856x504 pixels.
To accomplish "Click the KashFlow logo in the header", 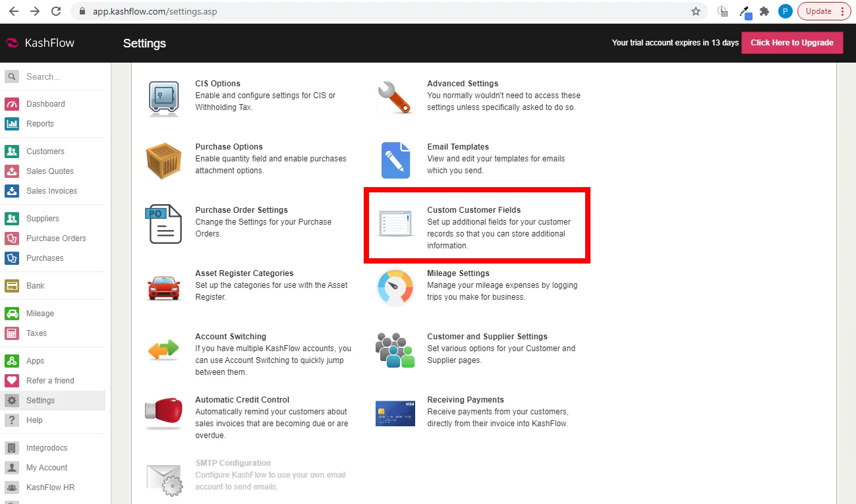I will pos(40,43).
